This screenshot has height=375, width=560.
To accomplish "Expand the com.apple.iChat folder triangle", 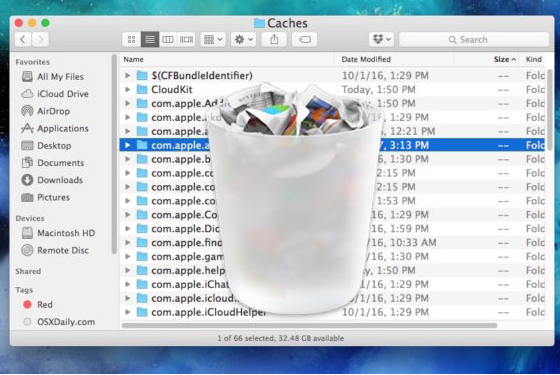I will [x=127, y=284].
